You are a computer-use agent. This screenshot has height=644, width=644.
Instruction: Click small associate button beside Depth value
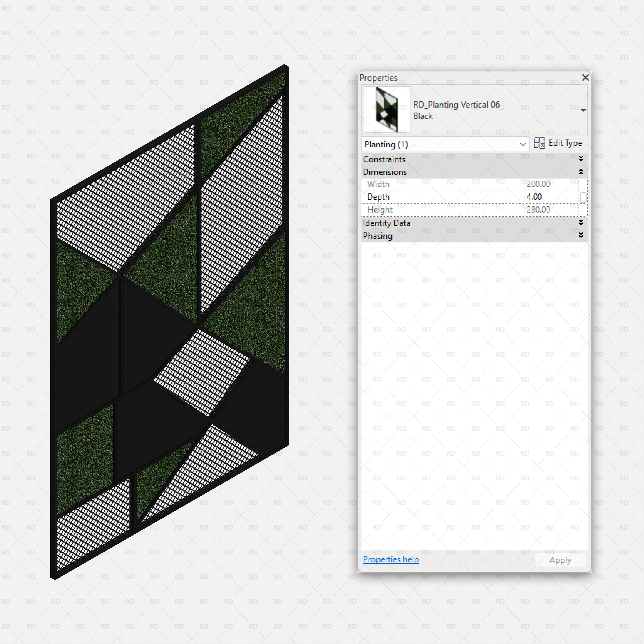tap(583, 197)
